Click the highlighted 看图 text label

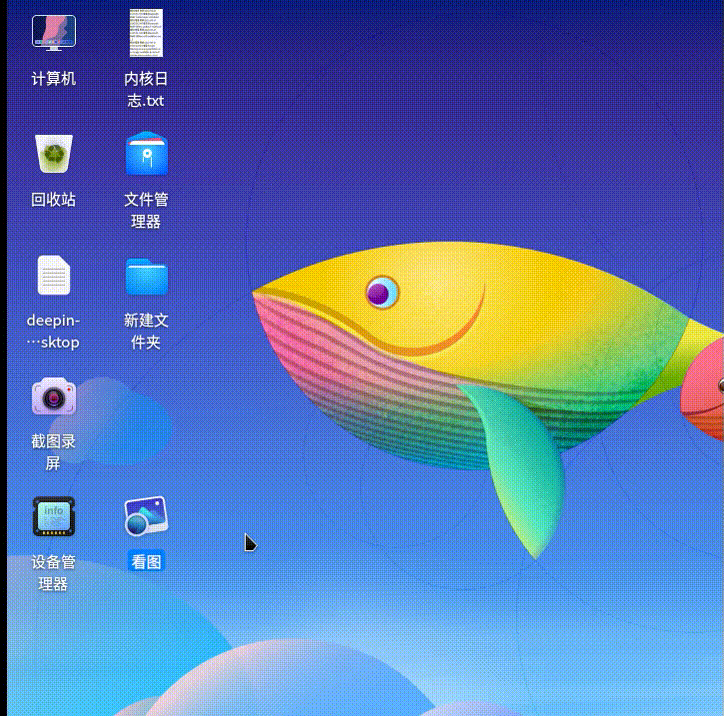tap(146, 562)
